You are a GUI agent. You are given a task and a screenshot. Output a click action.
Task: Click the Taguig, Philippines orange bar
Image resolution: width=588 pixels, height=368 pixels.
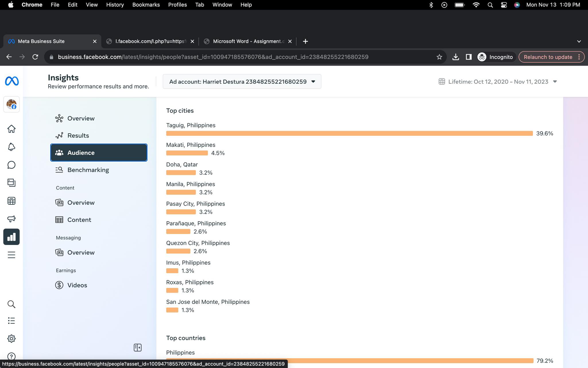[x=349, y=133]
